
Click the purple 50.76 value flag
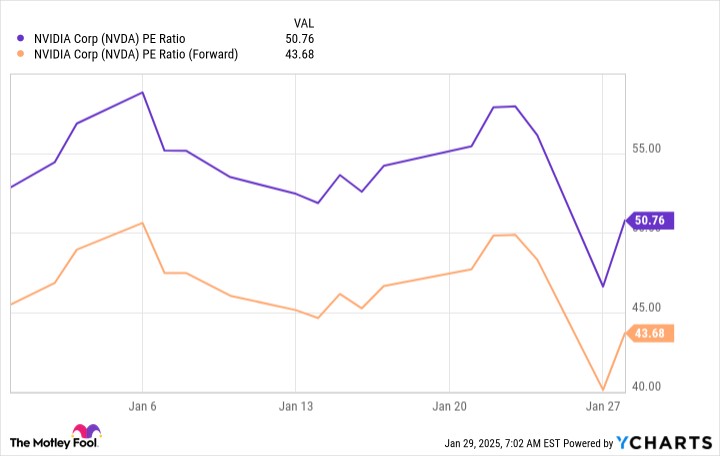pyautogui.click(x=649, y=220)
